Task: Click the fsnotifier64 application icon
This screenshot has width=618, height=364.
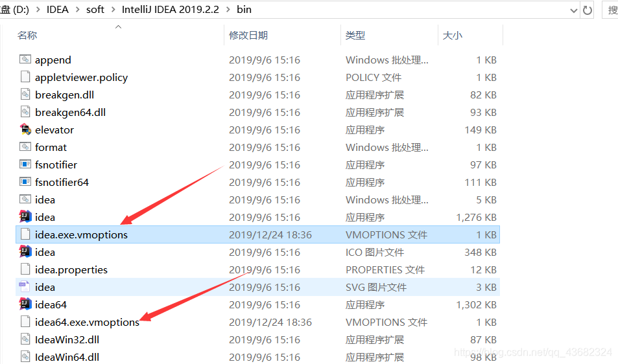Action: (x=25, y=182)
